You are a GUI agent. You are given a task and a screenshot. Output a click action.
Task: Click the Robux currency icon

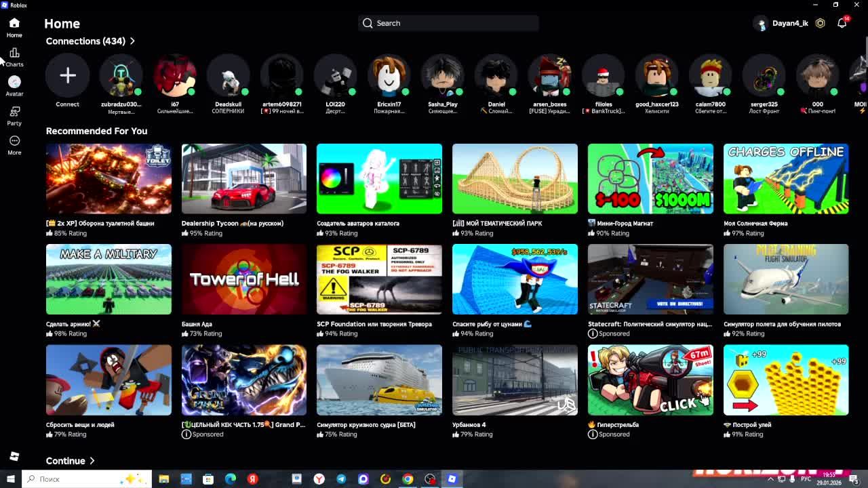point(820,23)
